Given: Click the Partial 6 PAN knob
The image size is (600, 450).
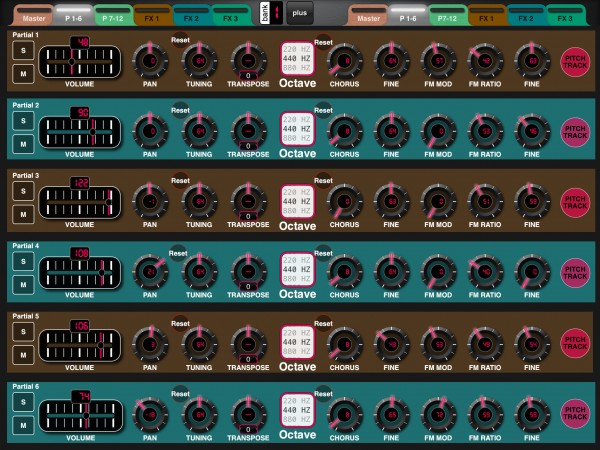Looking at the screenshot, I should coord(150,415).
